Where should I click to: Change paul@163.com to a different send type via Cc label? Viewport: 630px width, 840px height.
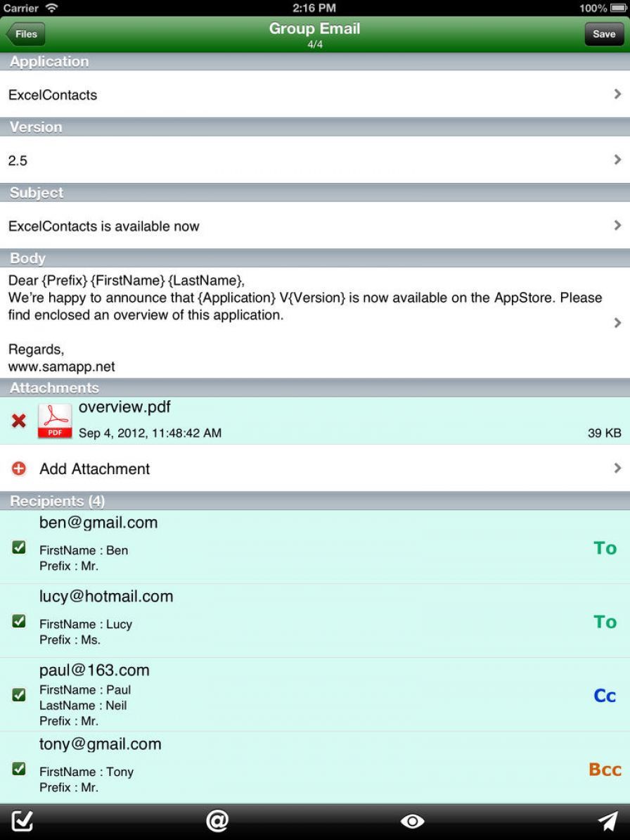coord(603,695)
